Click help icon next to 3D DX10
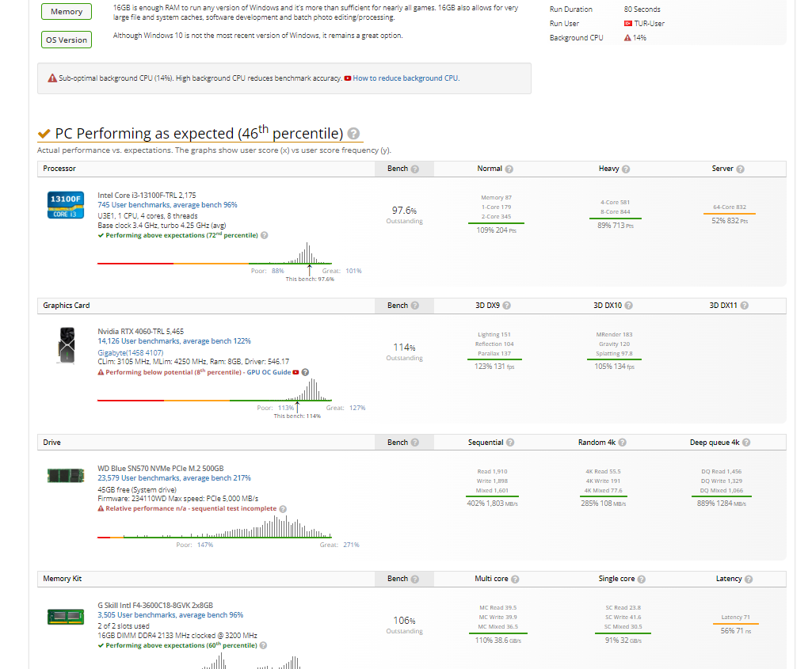 [628, 306]
